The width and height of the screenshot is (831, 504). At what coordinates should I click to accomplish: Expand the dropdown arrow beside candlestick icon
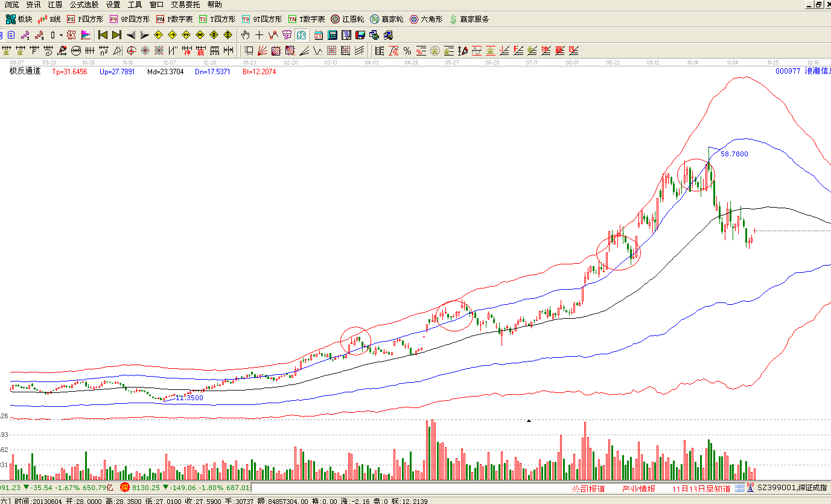click(61, 35)
